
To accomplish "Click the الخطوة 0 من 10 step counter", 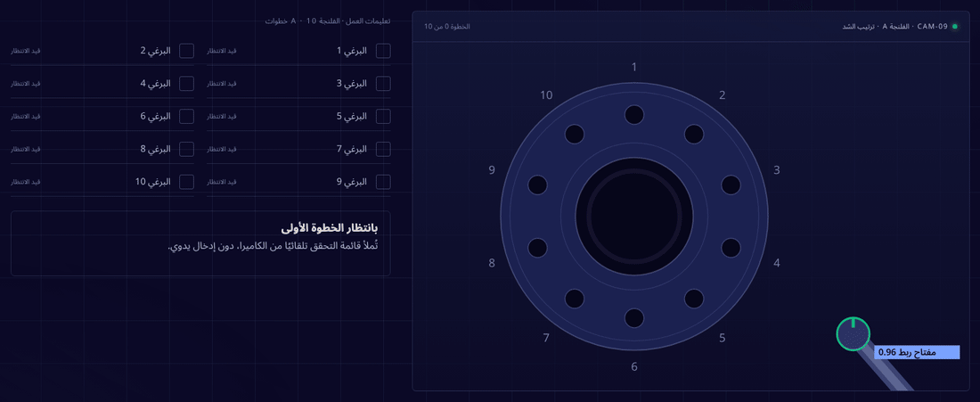I will click(x=447, y=26).
